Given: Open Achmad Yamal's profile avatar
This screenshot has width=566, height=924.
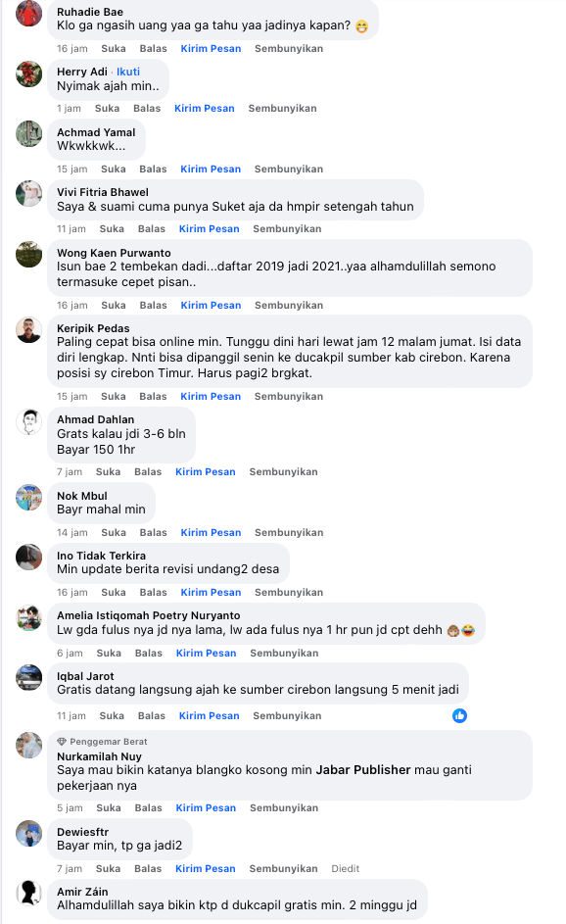Looking at the screenshot, I should [28, 134].
